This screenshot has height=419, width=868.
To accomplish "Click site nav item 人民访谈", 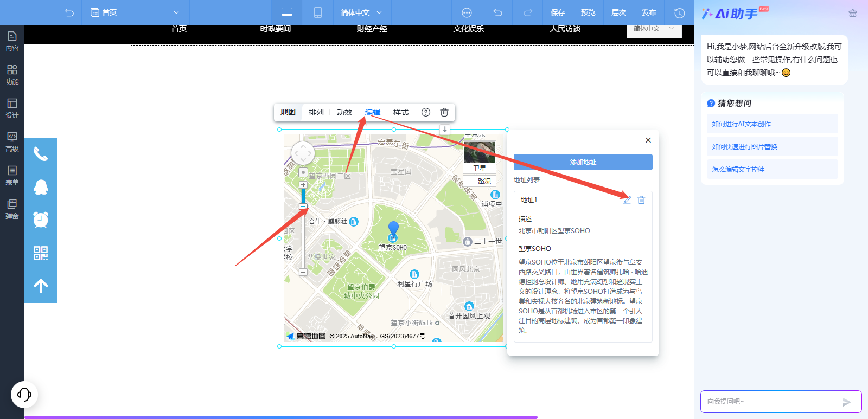I will (x=565, y=29).
